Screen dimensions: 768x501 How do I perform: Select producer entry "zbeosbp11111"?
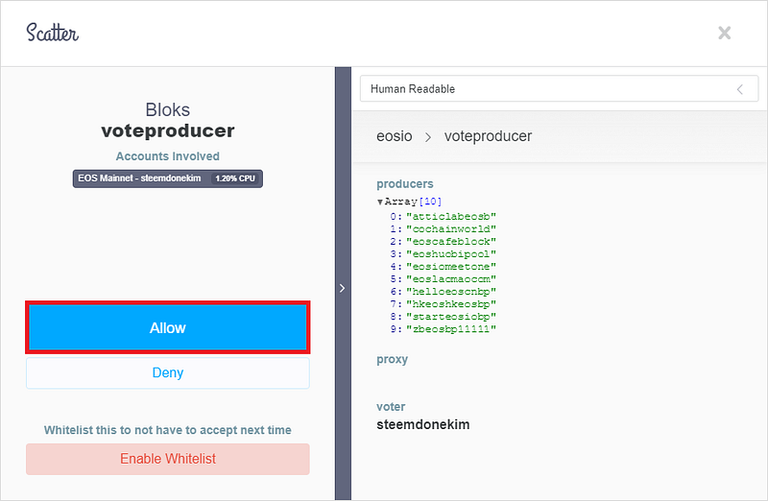click(451, 329)
